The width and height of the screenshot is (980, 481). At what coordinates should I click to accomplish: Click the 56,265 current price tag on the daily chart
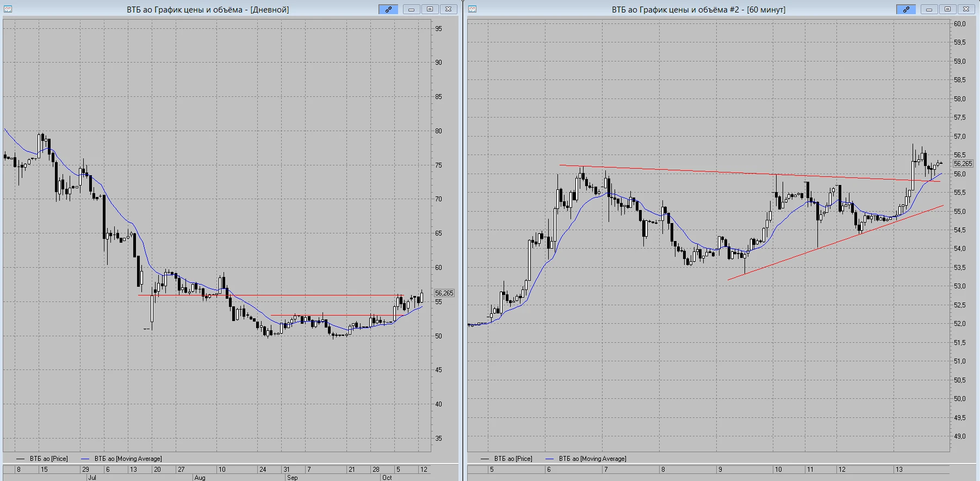pos(444,293)
